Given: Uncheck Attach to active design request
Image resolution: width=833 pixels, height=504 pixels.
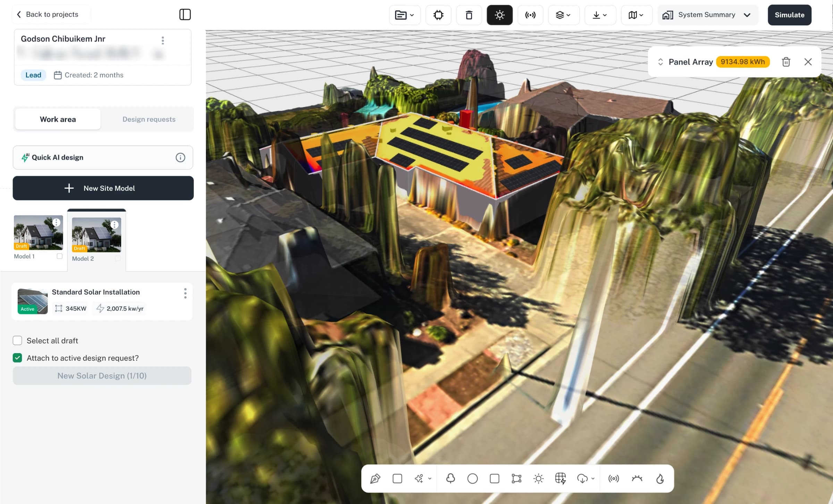Looking at the screenshot, I should click(x=17, y=358).
